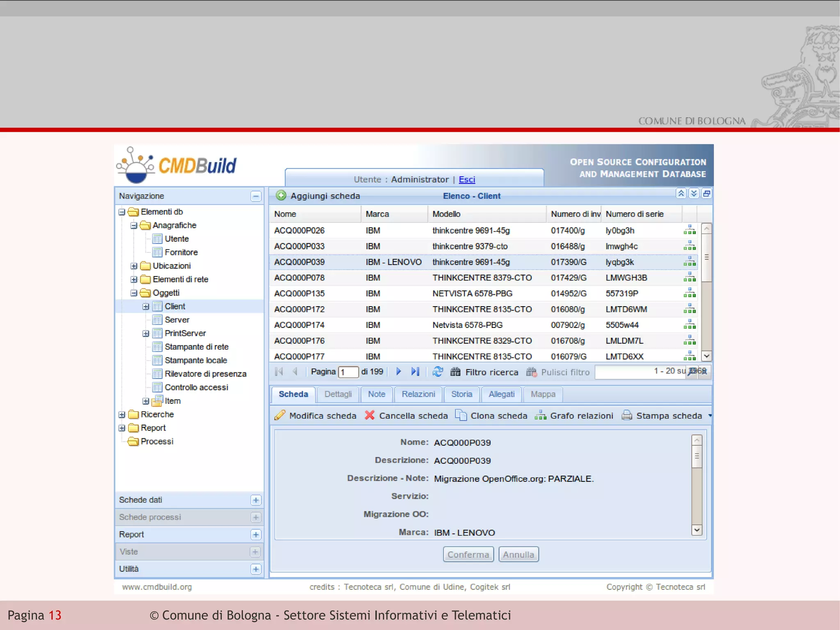Collapse list panel with double up arrows

click(x=681, y=194)
